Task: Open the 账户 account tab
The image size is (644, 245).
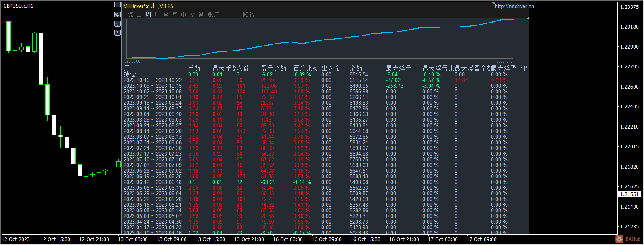Action: coord(214,15)
